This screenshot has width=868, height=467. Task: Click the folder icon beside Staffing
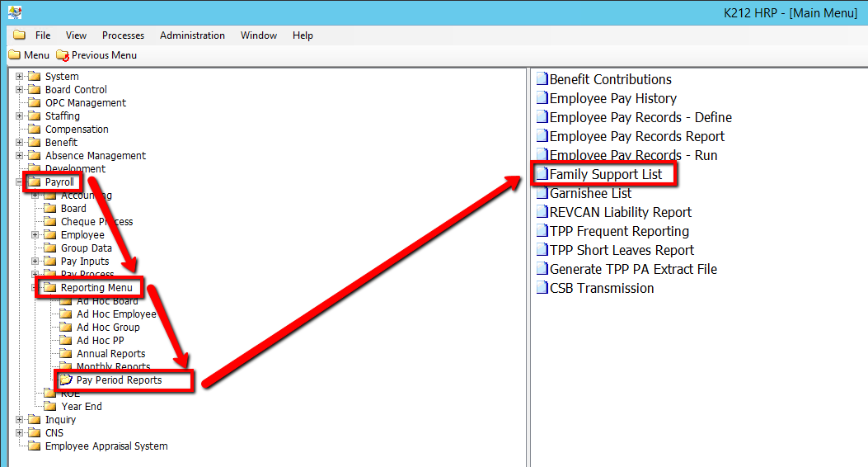[34, 116]
